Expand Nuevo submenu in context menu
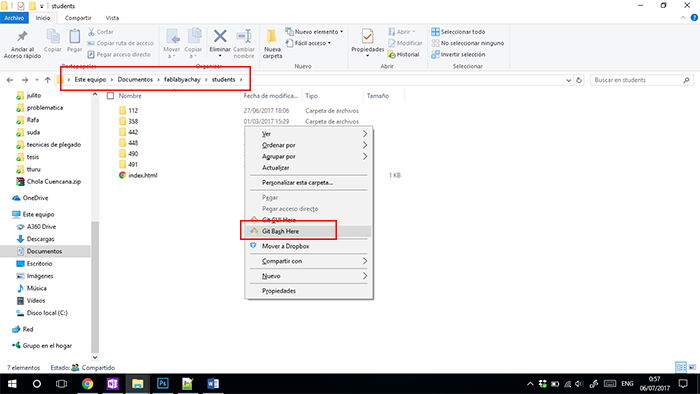Image resolution: width=700 pixels, height=394 pixels. (309, 276)
